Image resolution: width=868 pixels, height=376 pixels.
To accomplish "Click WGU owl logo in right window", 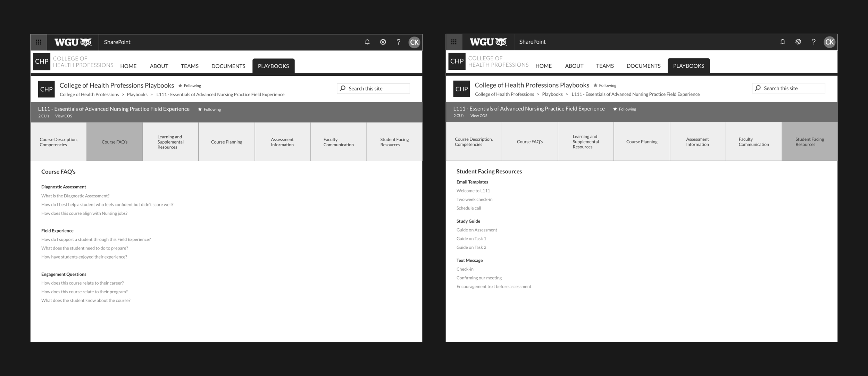I will 488,42.
